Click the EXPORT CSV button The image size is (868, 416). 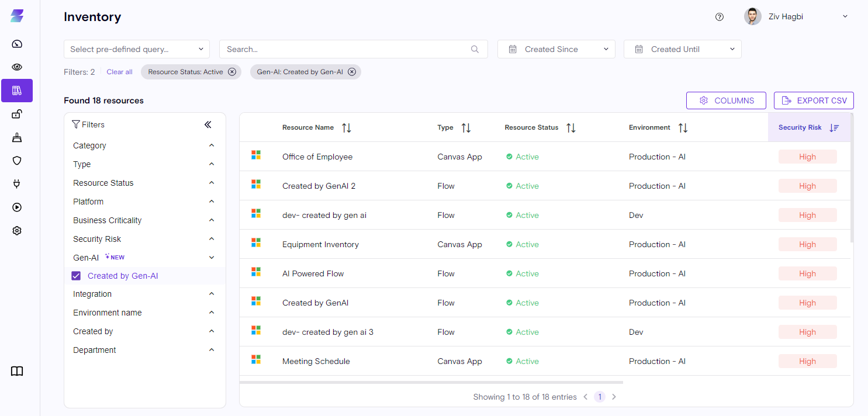pyautogui.click(x=814, y=100)
